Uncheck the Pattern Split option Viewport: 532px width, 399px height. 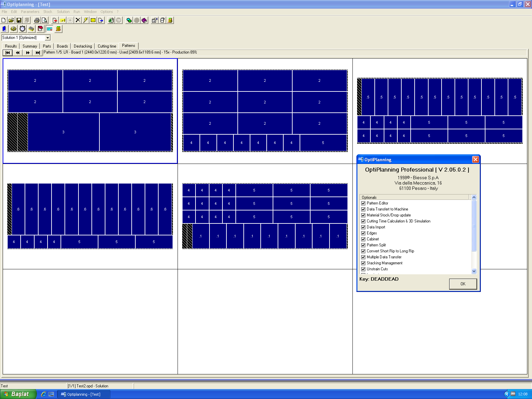point(363,245)
